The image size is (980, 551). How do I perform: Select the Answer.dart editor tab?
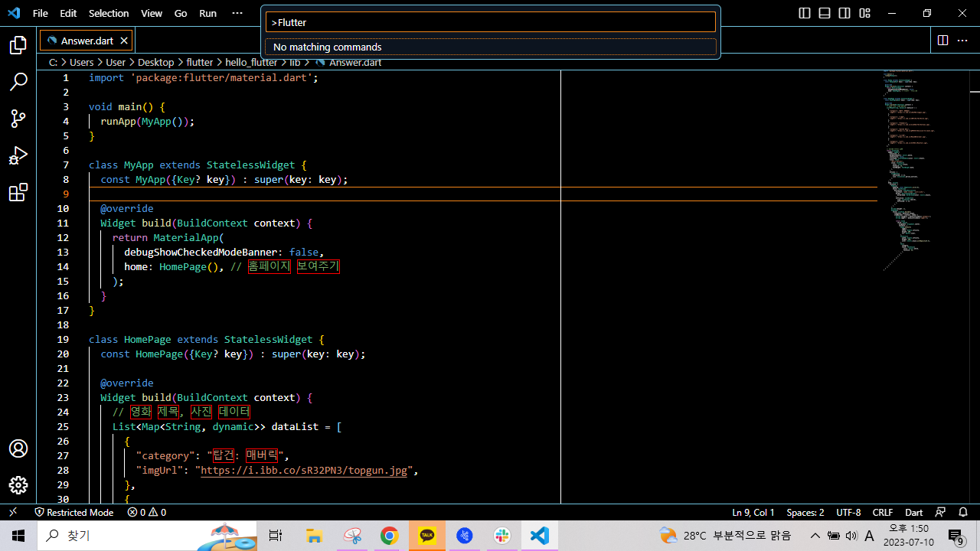click(x=87, y=41)
